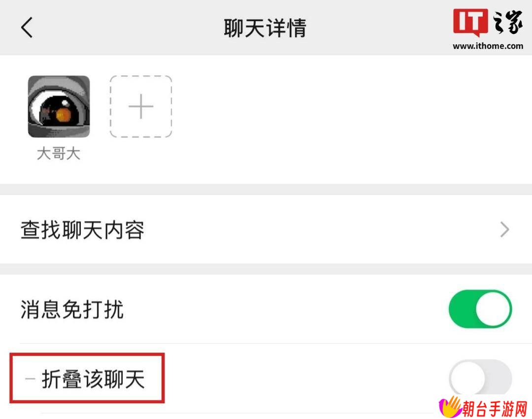532x419 pixels.
Task: Select the 折叠该聊天 label in red box
Action: [93, 379]
